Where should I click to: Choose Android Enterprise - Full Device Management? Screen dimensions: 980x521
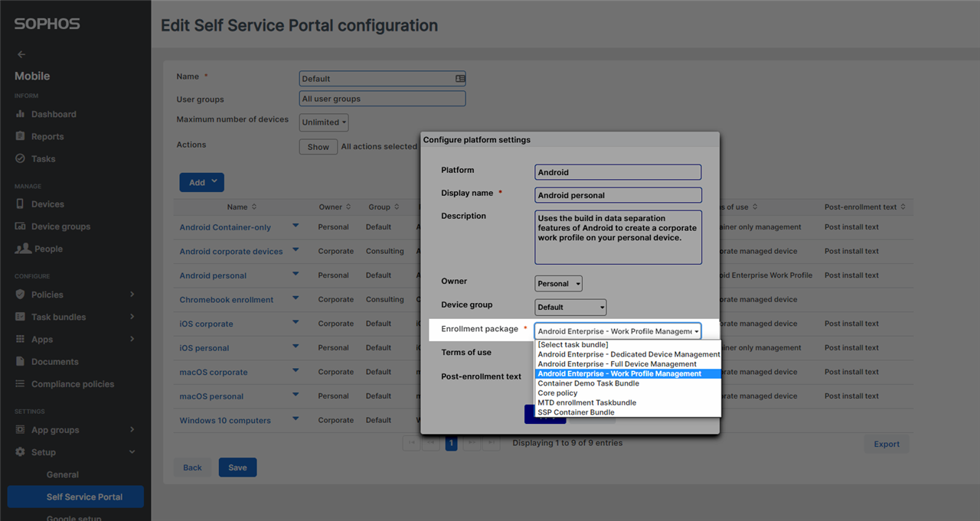pos(628,364)
